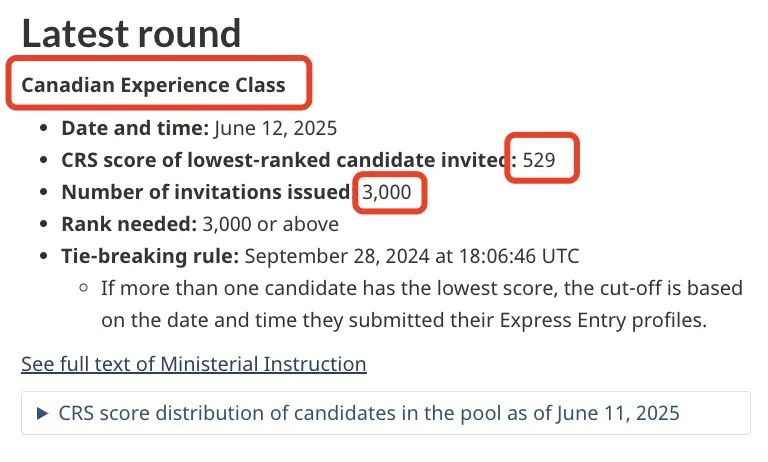Viewport: 768px width, 462px height.
Task: Click the highlighted 3,000 invitations value
Action: [x=386, y=192]
